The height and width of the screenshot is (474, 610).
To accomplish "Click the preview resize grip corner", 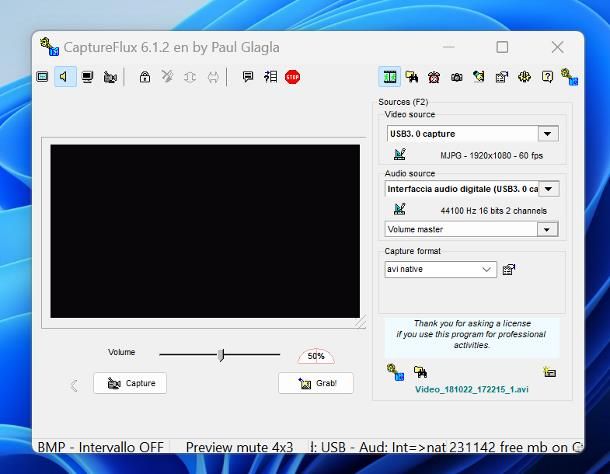I will tap(361, 322).
